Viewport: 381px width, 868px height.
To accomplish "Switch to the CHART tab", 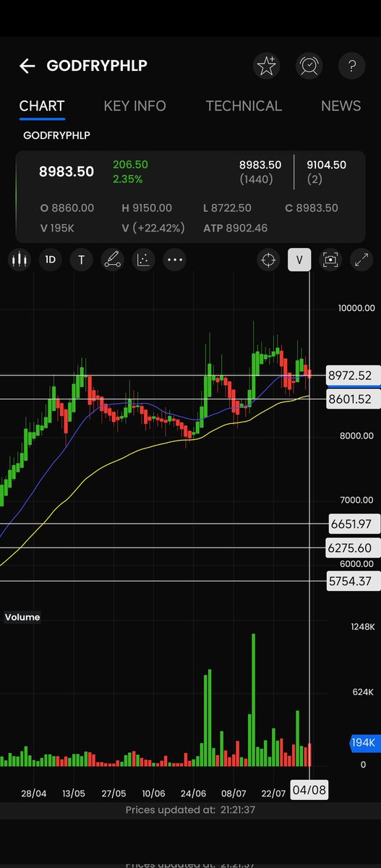I will pyautogui.click(x=42, y=106).
